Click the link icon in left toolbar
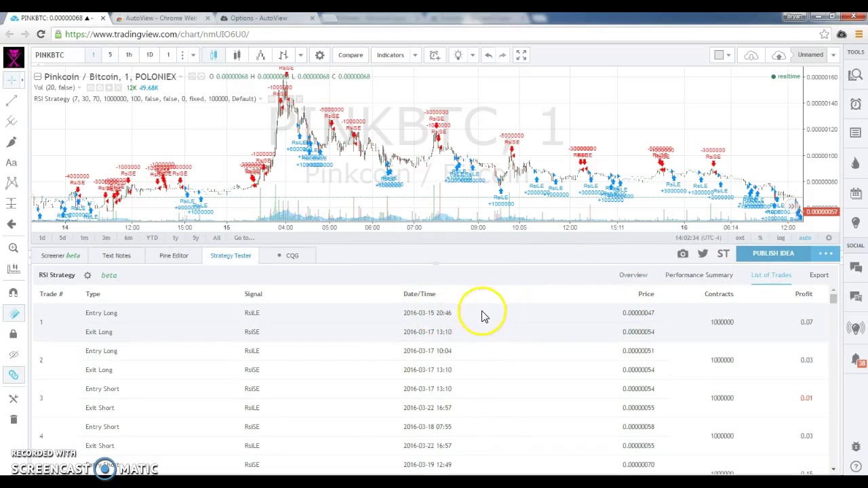 tap(13, 375)
